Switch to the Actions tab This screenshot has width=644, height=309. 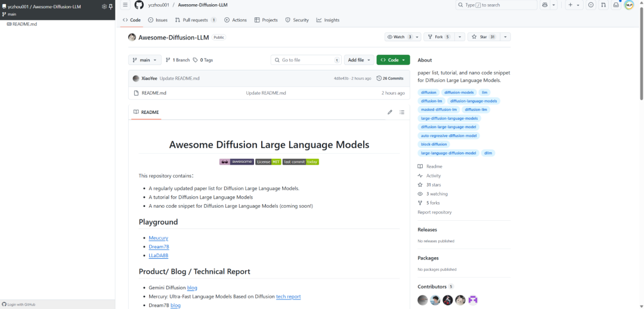[x=236, y=20]
